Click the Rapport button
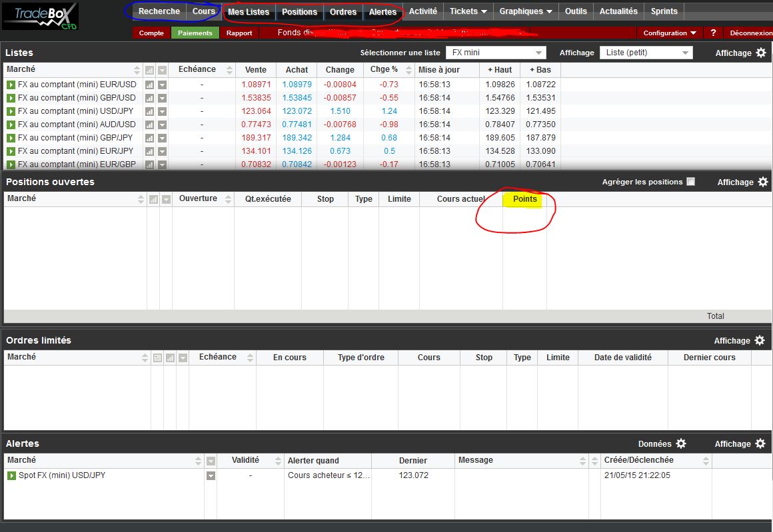Image resolution: width=773 pixels, height=532 pixels. [239, 33]
